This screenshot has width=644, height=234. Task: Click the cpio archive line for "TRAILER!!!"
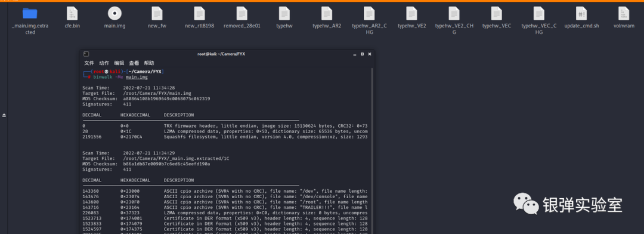[225, 207]
